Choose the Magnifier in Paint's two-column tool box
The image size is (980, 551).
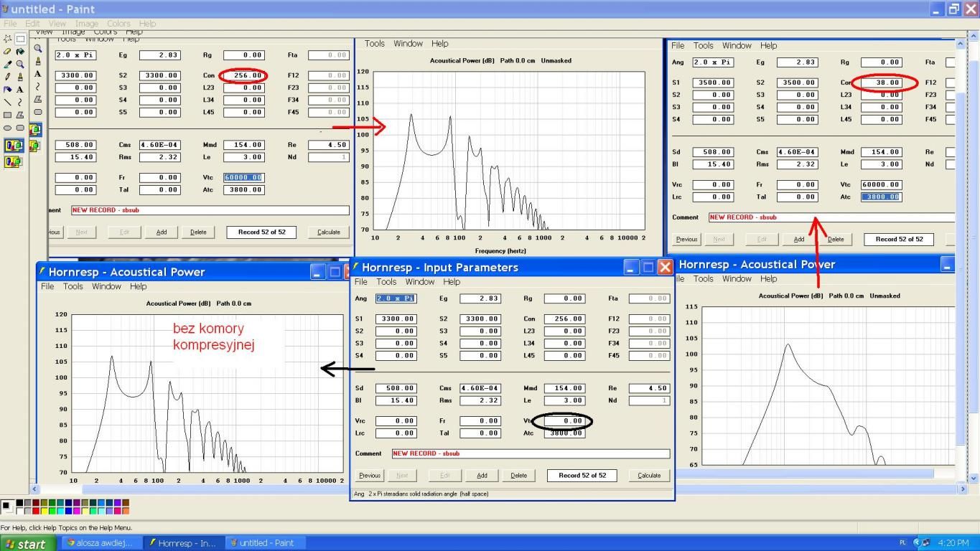[x=20, y=64]
